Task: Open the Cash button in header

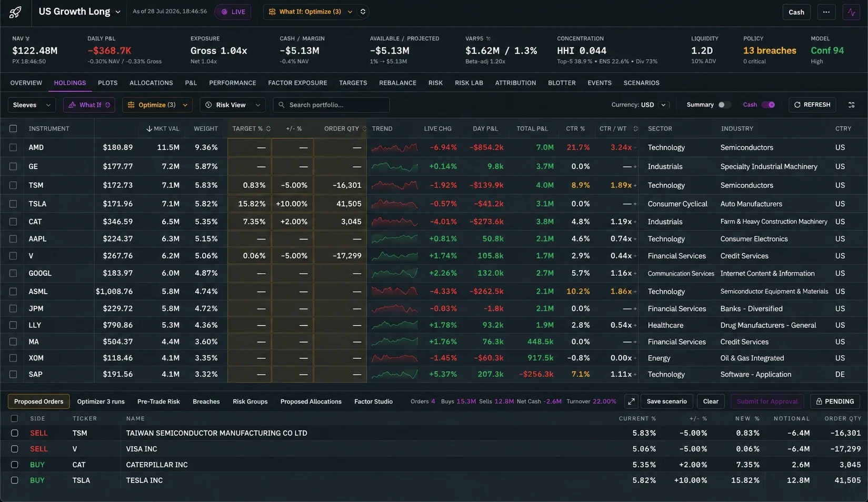Action: (796, 12)
